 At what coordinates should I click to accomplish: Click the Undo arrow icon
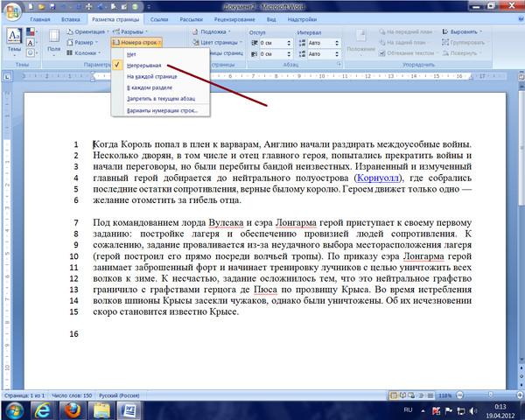click(x=64, y=6)
